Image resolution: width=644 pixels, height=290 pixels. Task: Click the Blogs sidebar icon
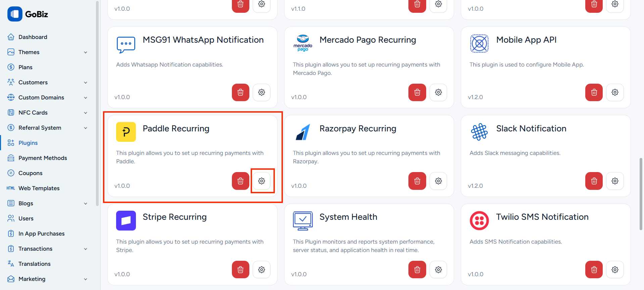pyautogui.click(x=11, y=203)
